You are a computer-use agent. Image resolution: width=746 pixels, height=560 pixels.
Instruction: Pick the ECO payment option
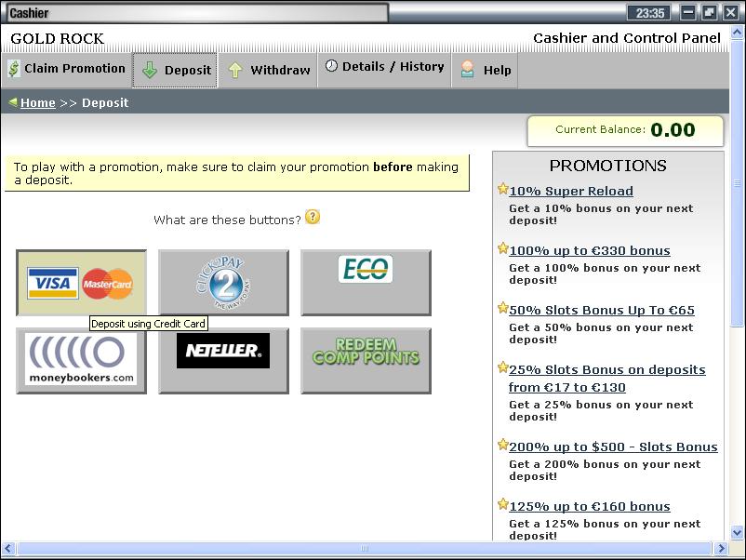(x=366, y=283)
